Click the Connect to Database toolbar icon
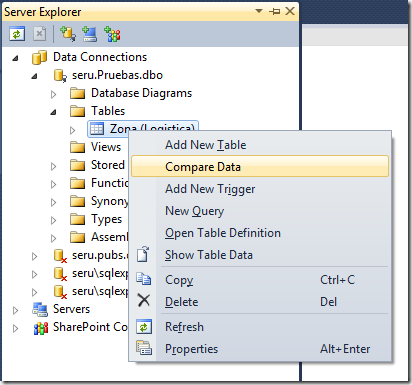This screenshot has height=385, width=412. [68, 34]
